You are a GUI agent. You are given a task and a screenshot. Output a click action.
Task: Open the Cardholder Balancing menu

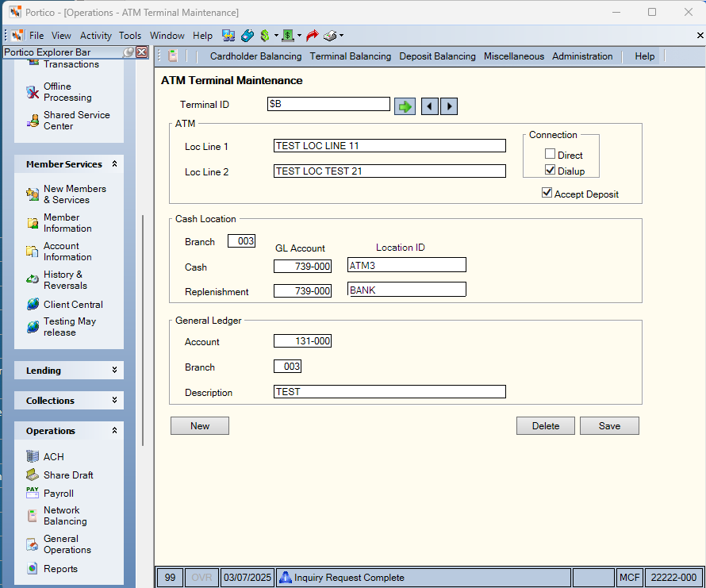(x=255, y=56)
